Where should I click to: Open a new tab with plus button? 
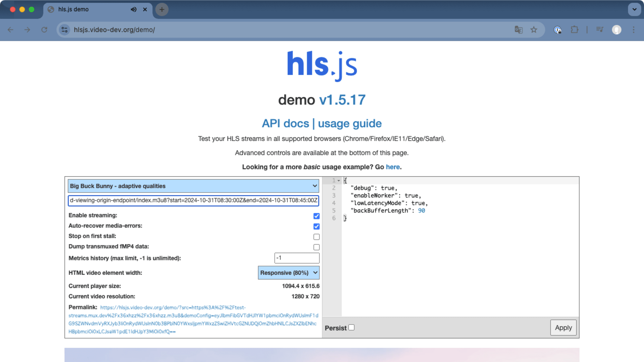coord(162,9)
